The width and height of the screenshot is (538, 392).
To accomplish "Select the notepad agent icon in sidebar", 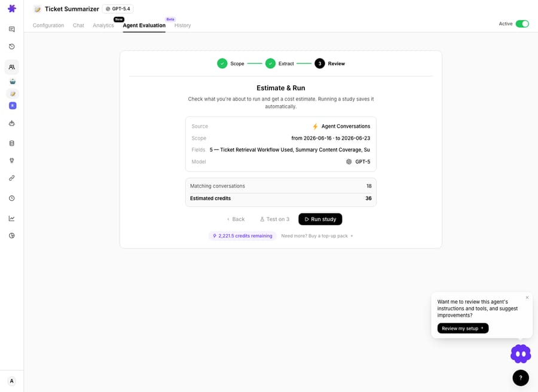I will [x=13, y=94].
